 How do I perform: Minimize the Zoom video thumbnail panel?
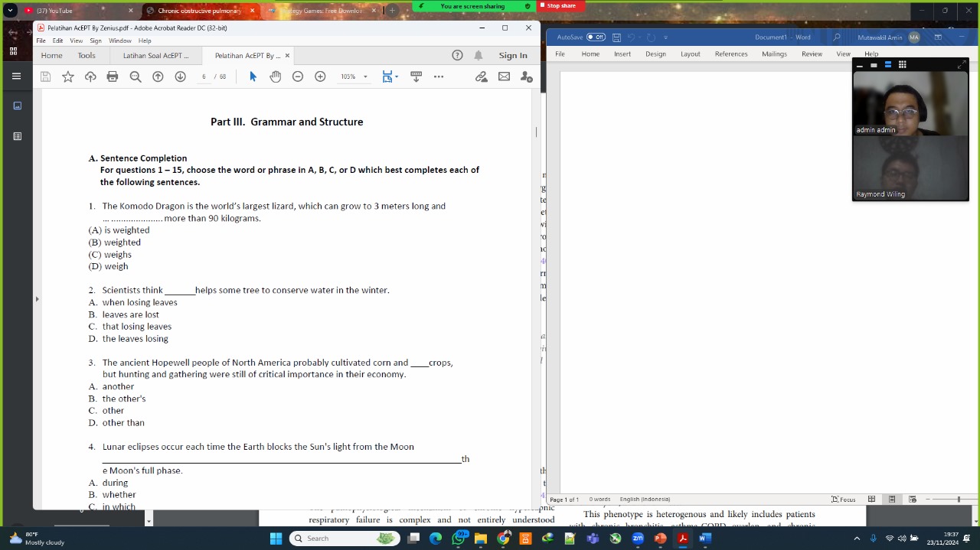click(x=860, y=65)
